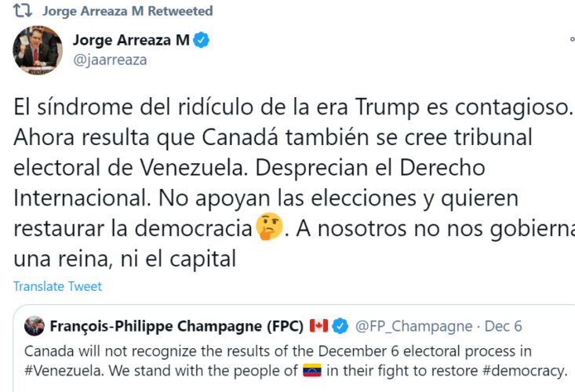The image size is (575, 392).
Task: Open the @FP_Champagne handle
Action: 414,325
